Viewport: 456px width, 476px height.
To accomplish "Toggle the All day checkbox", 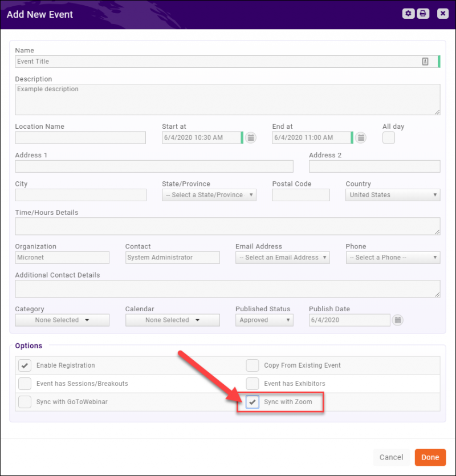I will click(388, 137).
